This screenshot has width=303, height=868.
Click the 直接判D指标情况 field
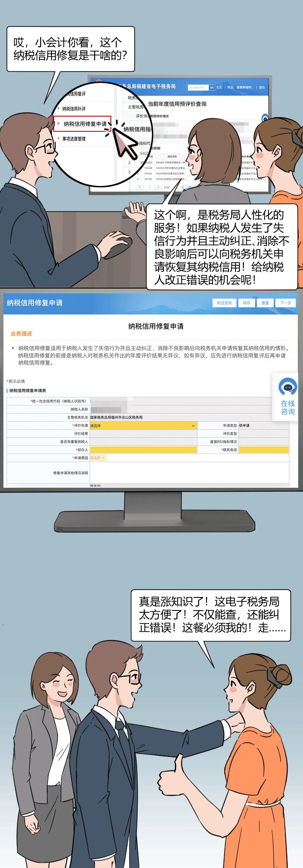point(264,441)
